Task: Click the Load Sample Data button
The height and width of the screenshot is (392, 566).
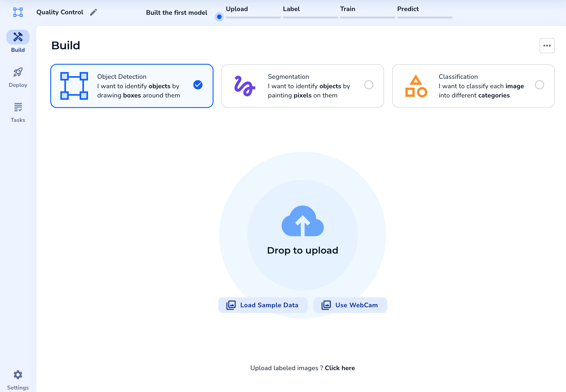Action: (x=263, y=305)
